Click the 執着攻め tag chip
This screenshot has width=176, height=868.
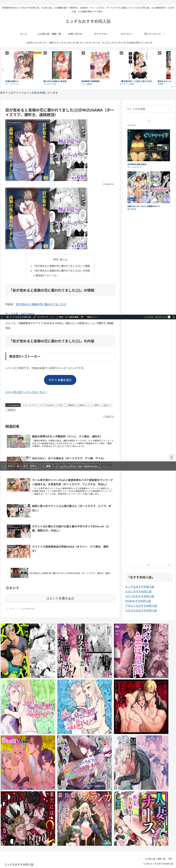[x=70, y=405]
